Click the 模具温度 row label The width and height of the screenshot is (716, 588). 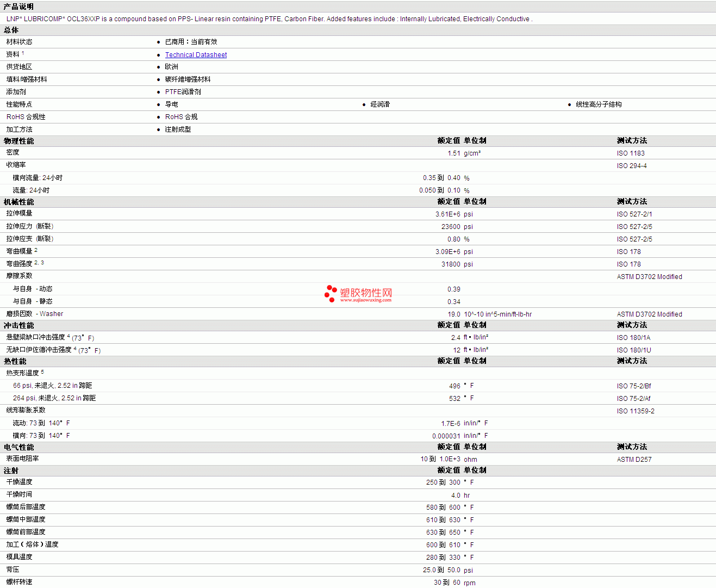pos(19,557)
